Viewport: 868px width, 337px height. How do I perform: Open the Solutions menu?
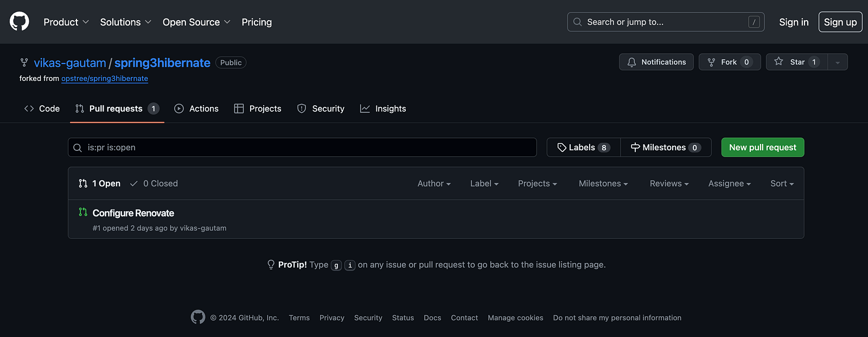coord(126,22)
